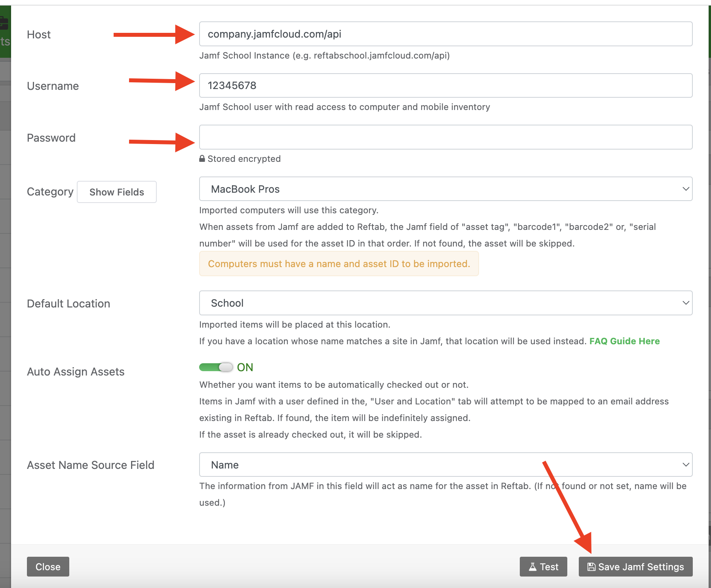Click the ON label next to toggle

(x=245, y=367)
